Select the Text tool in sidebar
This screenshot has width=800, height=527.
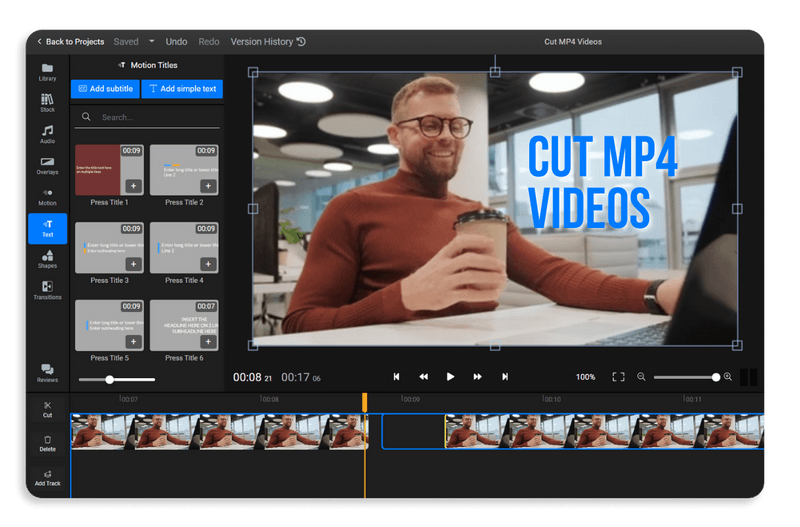coord(47,228)
